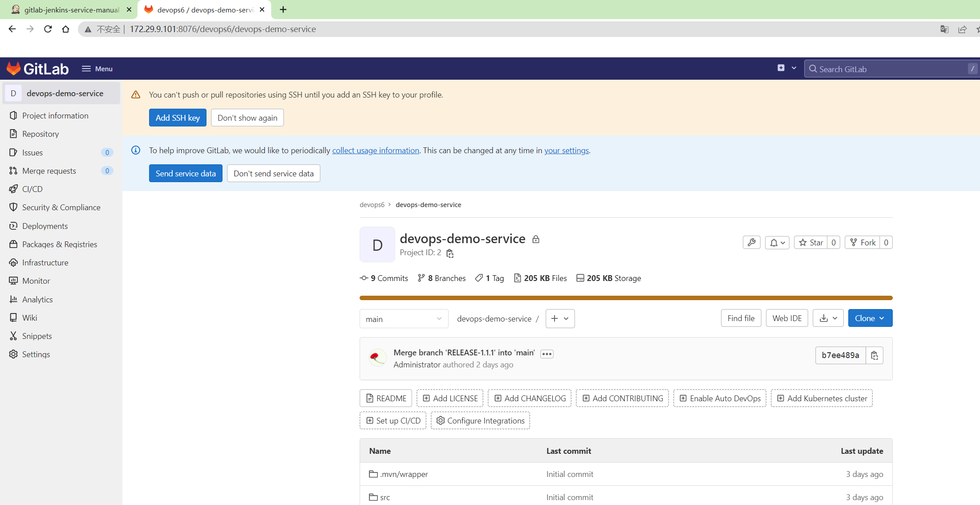Open the add file plus dropdown
Screen dimensions: 980x505
(x=560, y=318)
